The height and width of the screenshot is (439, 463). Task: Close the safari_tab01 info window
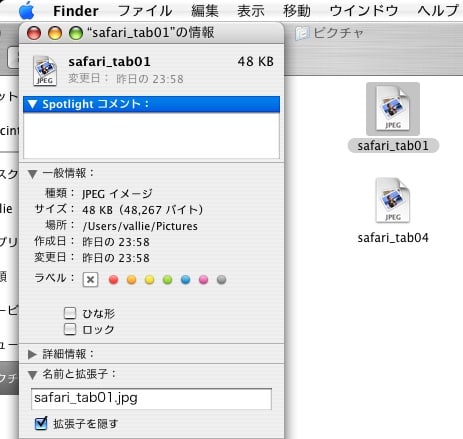point(34,33)
